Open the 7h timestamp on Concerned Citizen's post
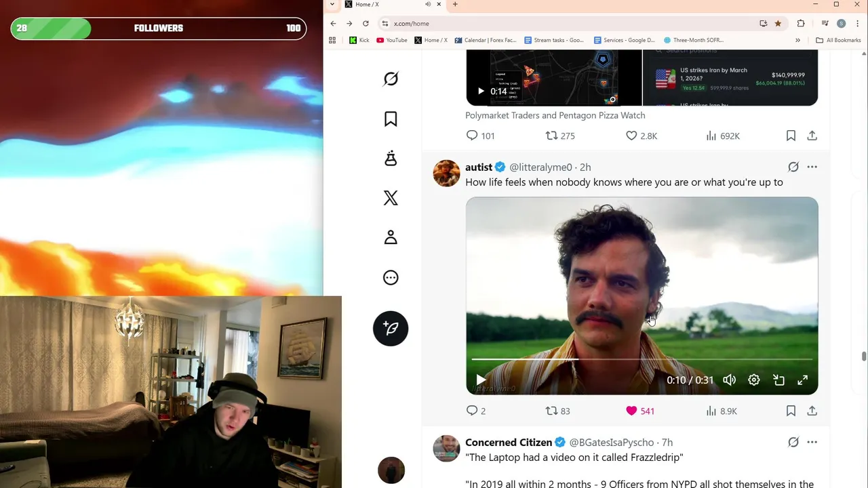The width and height of the screenshot is (868, 488). (x=667, y=443)
